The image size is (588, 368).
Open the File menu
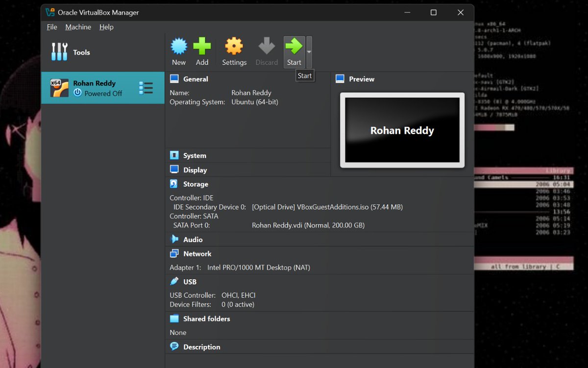click(52, 27)
